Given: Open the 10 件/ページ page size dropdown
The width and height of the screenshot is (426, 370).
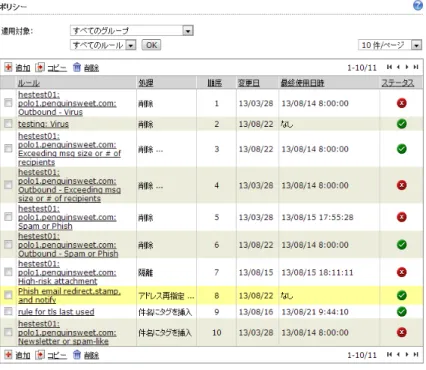Looking at the screenshot, I should pyautogui.click(x=390, y=45).
